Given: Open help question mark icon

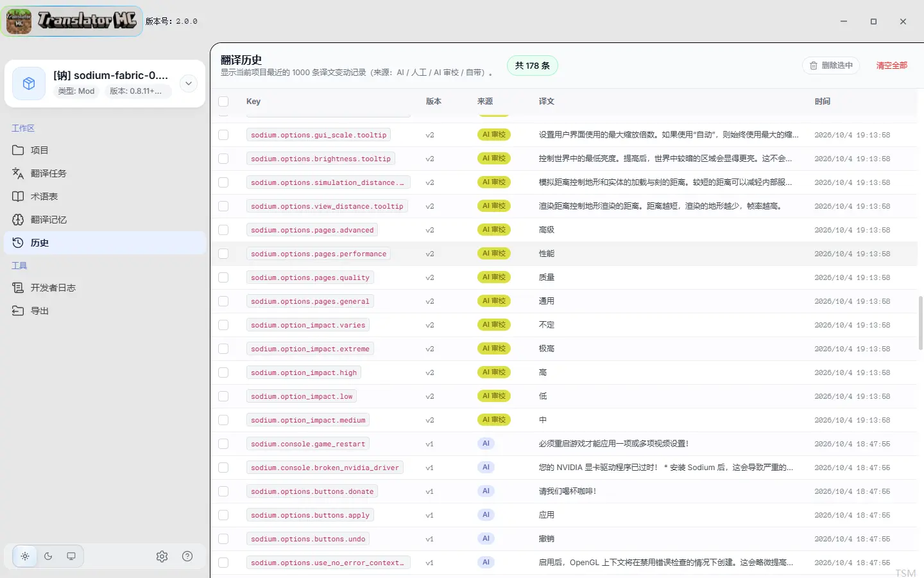Looking at the screenshot, I should (x=187, y=556).
